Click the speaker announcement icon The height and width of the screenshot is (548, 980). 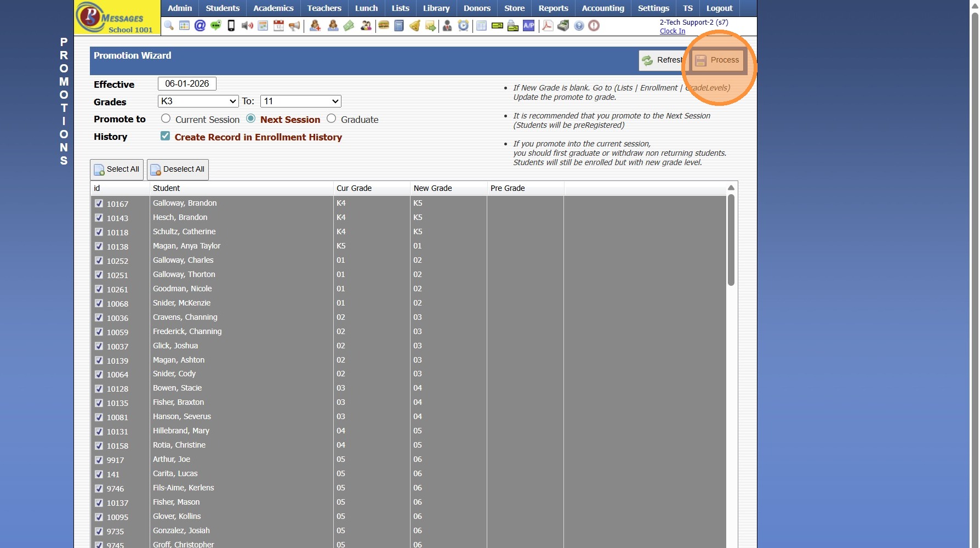247,26
